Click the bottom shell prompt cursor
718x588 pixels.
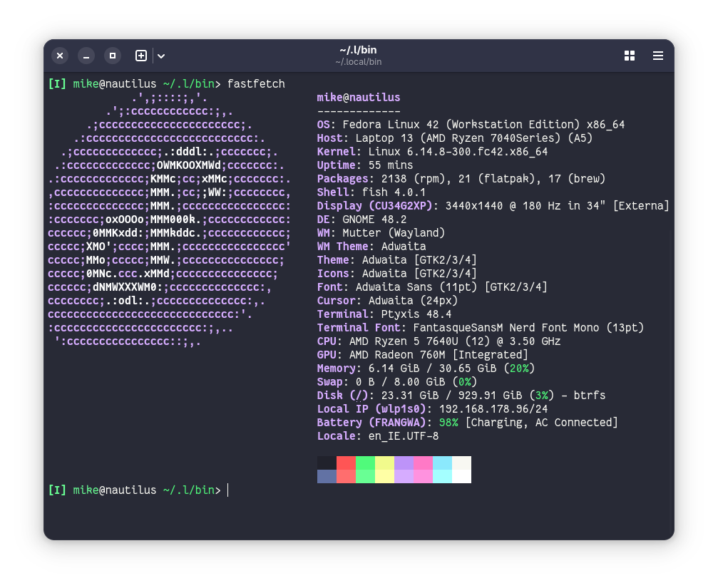pos(228,490)
